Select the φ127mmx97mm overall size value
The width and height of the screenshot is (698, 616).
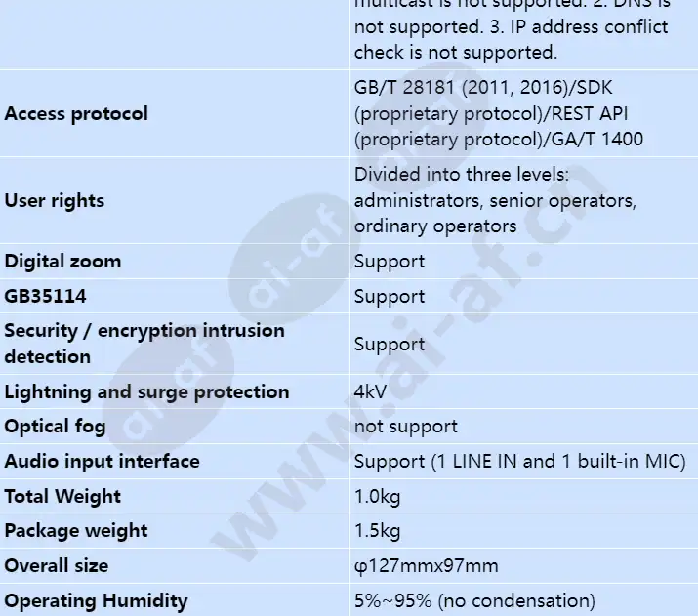pos(427,566)
